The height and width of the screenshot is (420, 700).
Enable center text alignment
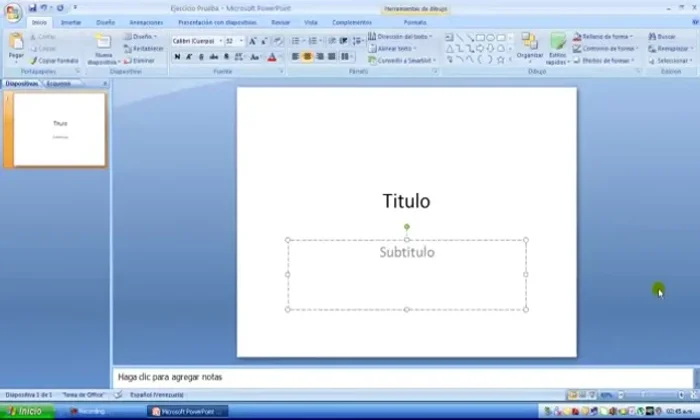pyautogui.click(x=307, y=57)
